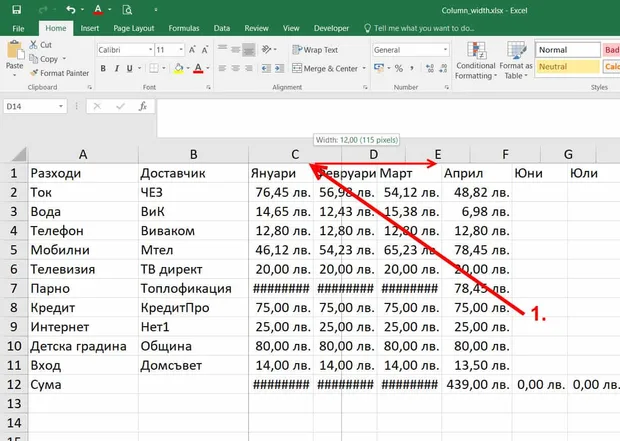Apply the fill color bucket

179,68
